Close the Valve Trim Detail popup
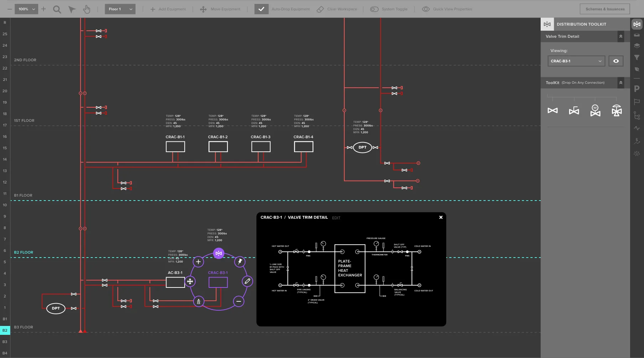 click(441, 217)
